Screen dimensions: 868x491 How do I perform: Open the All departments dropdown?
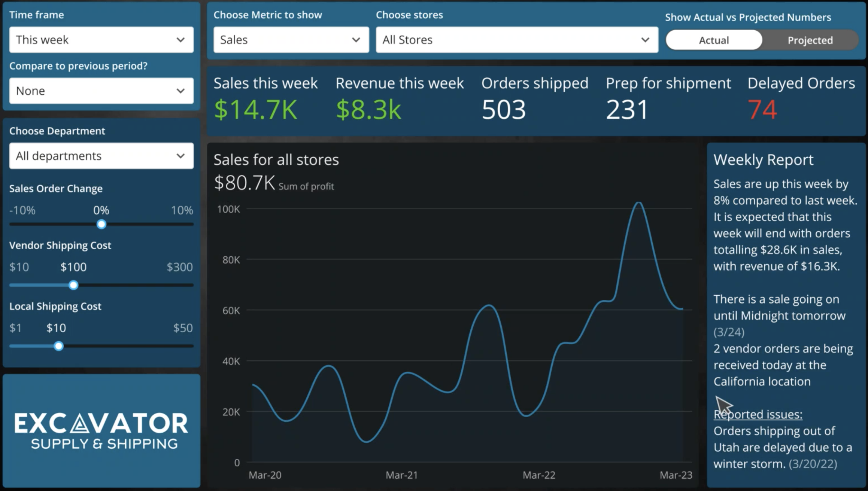click(x=101, y=156)
